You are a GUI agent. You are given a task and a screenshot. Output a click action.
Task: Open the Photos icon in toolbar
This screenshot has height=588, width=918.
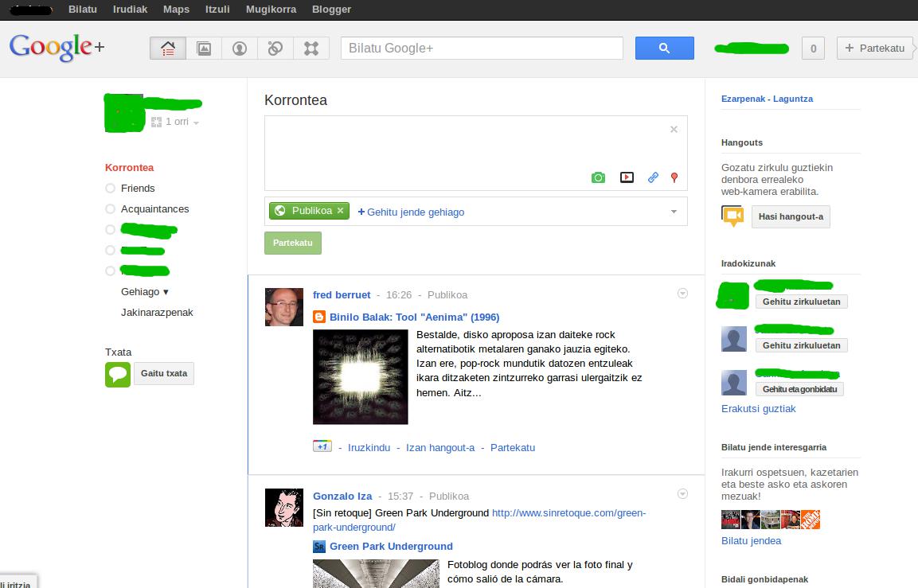(204, 49)
